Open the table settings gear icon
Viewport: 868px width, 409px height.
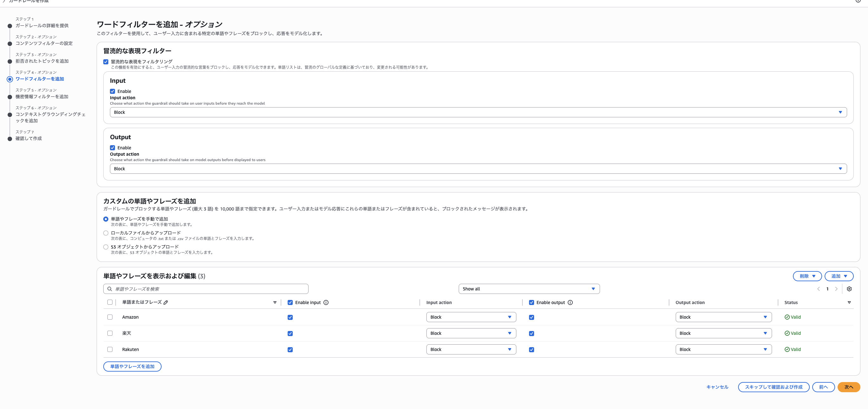tap(849, 289)
